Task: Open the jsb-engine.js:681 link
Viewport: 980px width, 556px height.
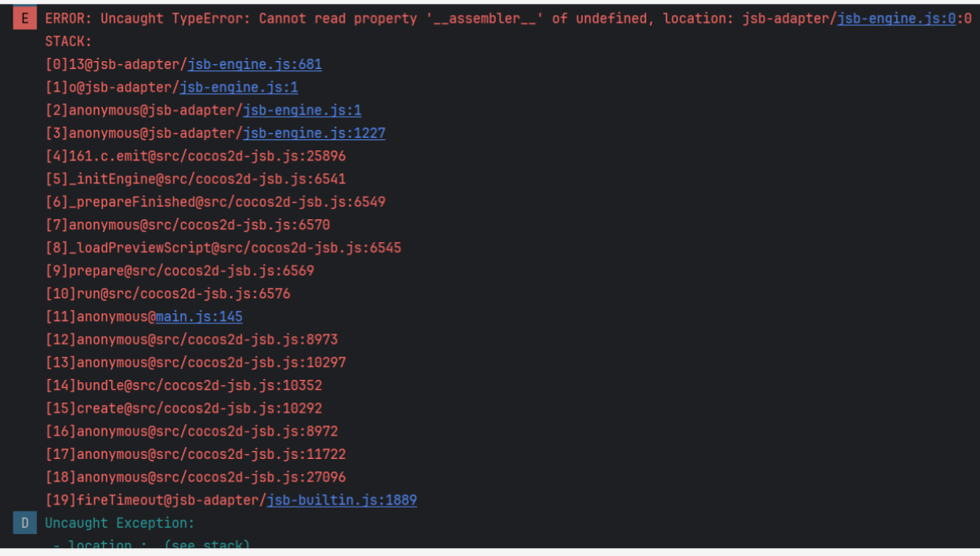Action: tap(255, 65)
